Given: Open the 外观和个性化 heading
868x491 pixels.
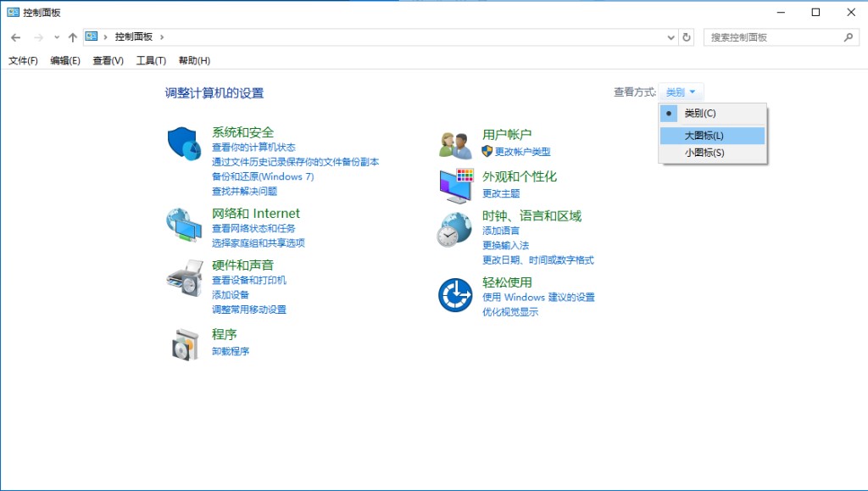Looking at the screenshot, I should pyautogui.click(x=520, y=176).
